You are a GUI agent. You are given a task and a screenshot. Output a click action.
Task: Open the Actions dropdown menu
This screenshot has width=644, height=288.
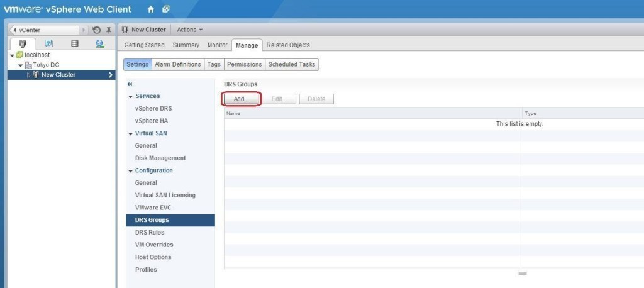coord(190,30)
